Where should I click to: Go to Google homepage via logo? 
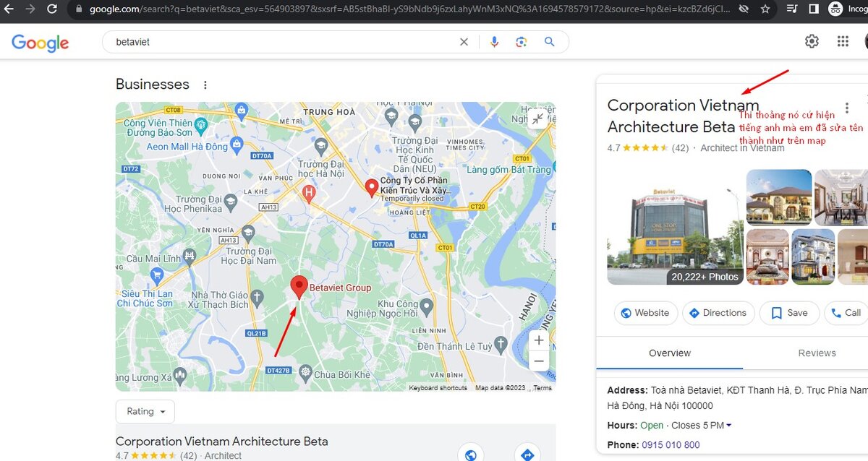[x=41, y=43]
